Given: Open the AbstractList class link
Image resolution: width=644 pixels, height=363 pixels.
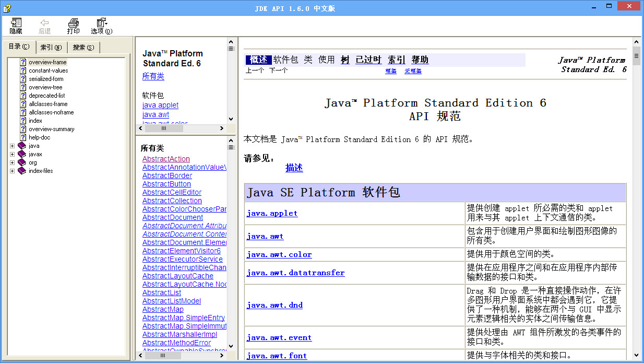Looking at the screenshot, I should coord(162,292).
